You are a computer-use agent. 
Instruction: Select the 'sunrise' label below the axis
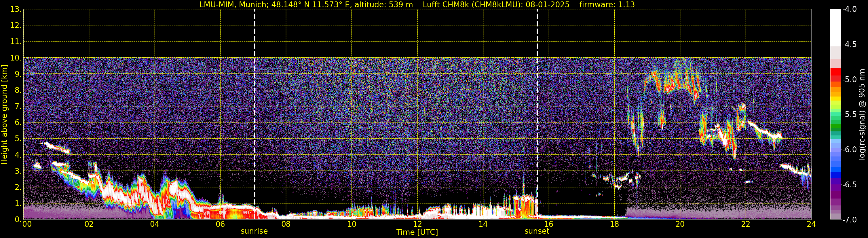pos(254,231)
